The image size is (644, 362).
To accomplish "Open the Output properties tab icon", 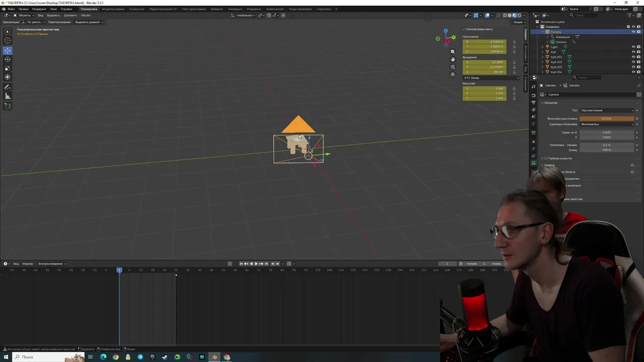I will (534, 103).
